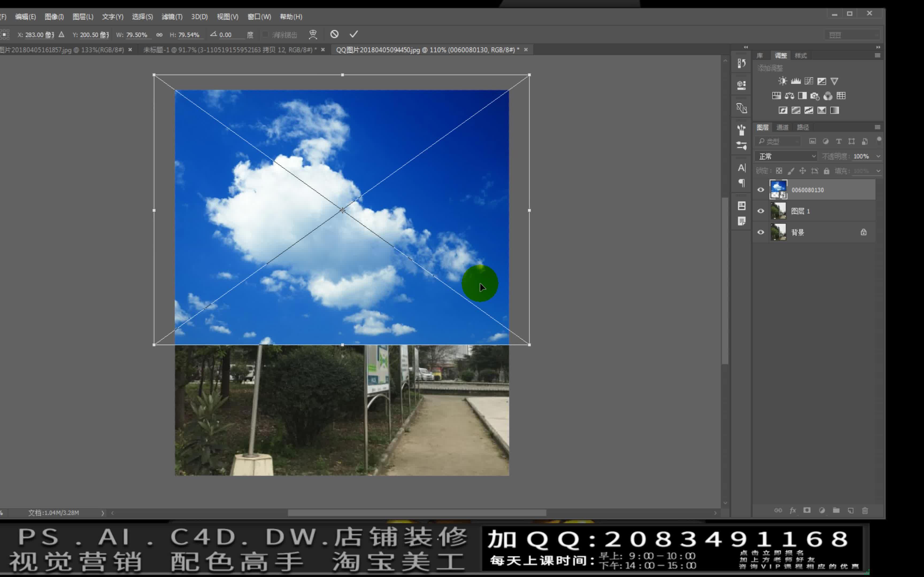Open the 滤镜(T) menu
Screen dimensions: 924x577
171,16
